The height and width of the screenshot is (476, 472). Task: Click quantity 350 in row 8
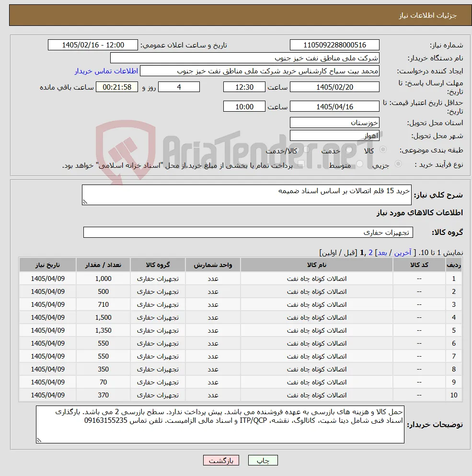coord(103,369)
